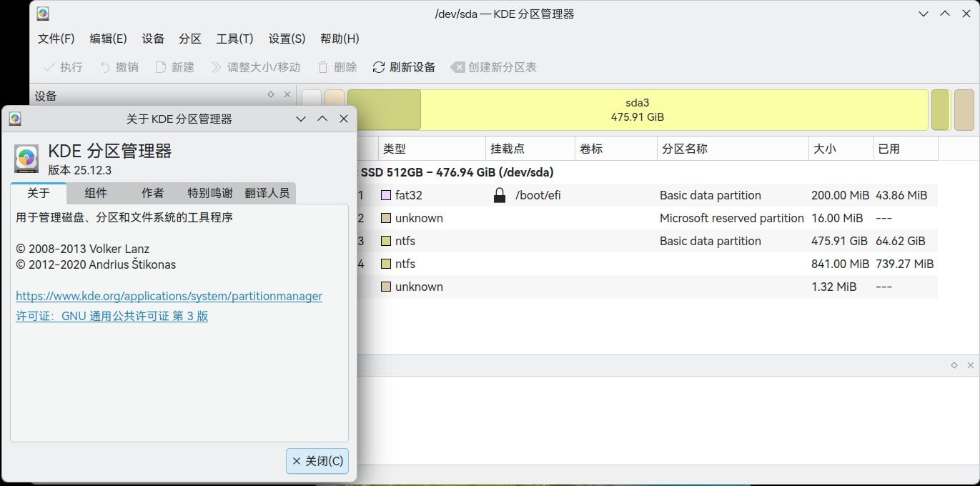Image resolution: width=980 pixels, height=486 pixels.
Task: Switch to the 特别鸣谢 tab
Action: click(210, 193)
